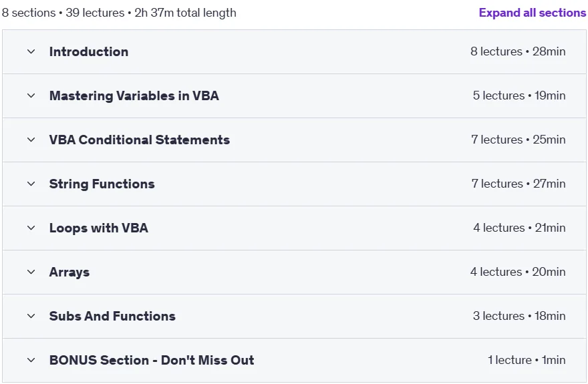The height and width of the screenshot is (384, 588).
Task: Click the Arrays section chevron
Action: point(31,272)
